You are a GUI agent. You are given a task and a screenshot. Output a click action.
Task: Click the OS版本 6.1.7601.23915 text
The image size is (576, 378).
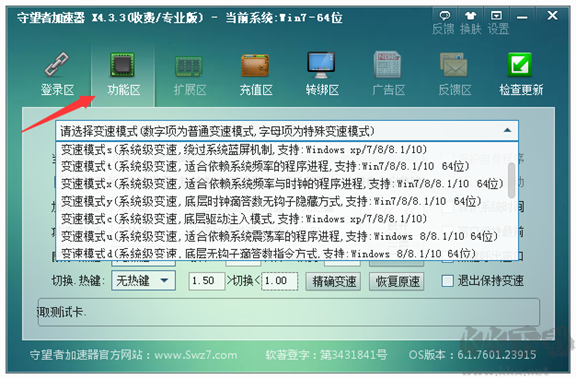point(472,355)
